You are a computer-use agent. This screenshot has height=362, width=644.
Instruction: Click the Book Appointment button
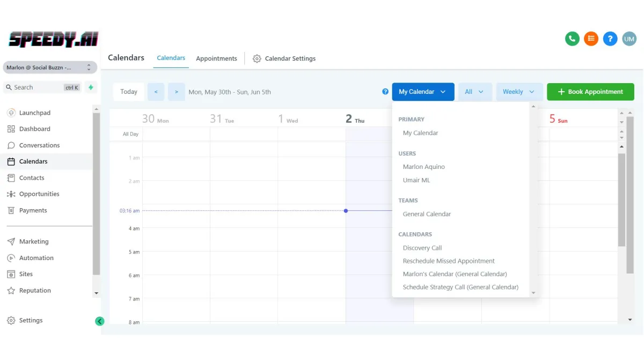[590, 92]
